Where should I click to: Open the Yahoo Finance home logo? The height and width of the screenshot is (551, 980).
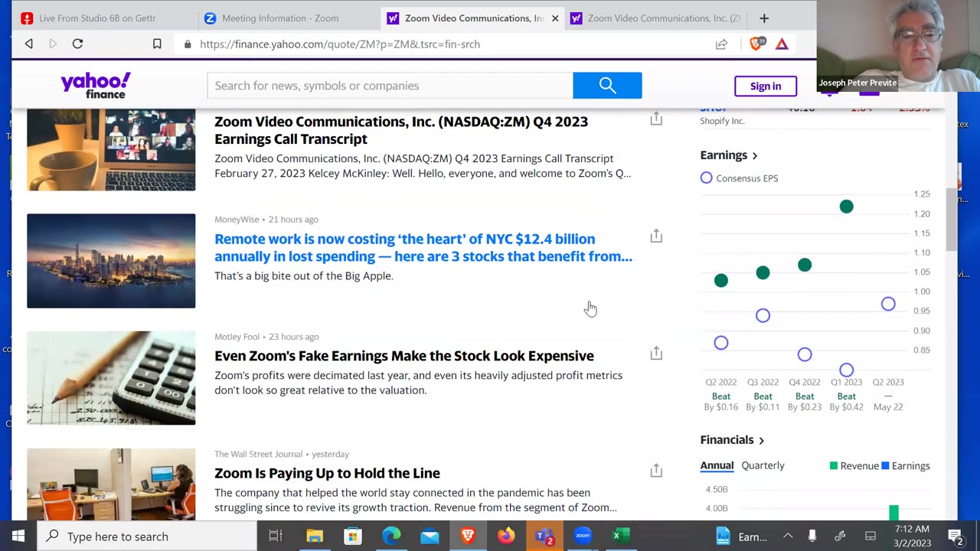coord(96,85)
